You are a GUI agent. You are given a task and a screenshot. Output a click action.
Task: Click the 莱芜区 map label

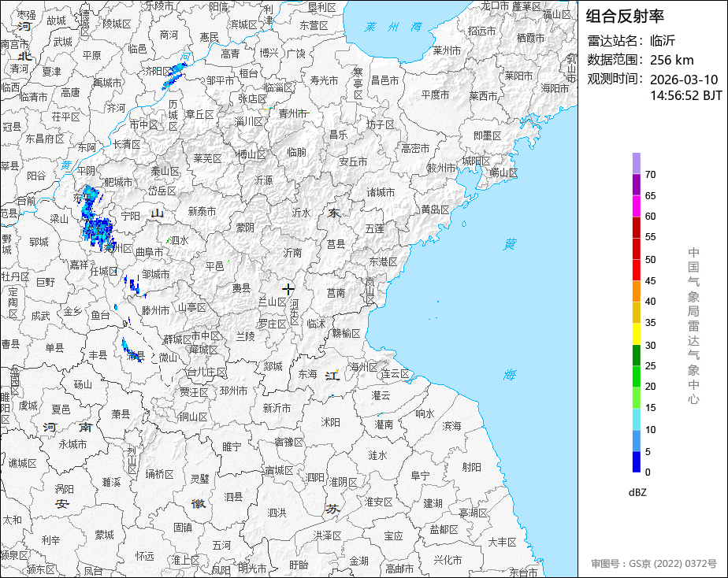pos(207,158)
